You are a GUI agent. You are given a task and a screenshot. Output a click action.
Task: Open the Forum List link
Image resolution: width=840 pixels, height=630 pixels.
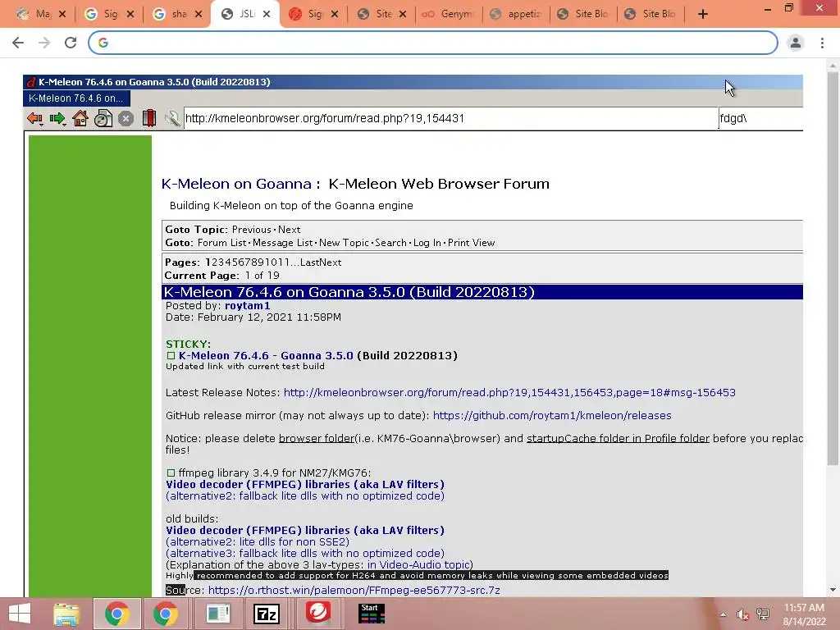(221, 243)
